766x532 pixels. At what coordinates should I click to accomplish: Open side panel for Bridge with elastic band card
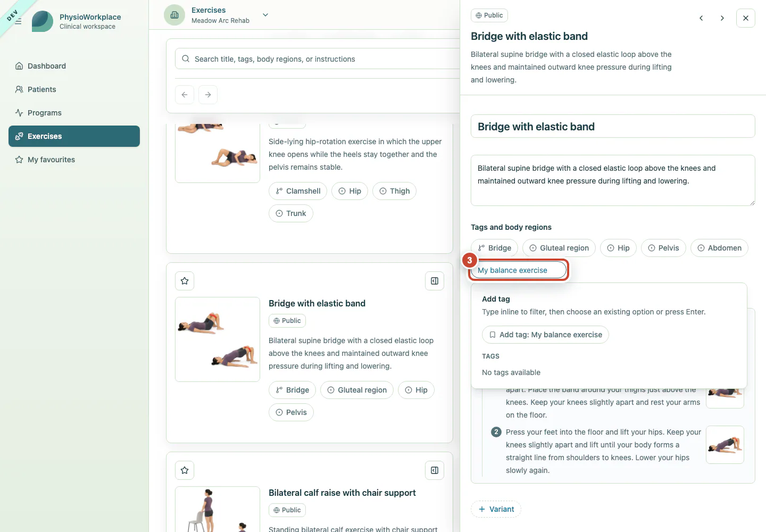tap(435, 281)
